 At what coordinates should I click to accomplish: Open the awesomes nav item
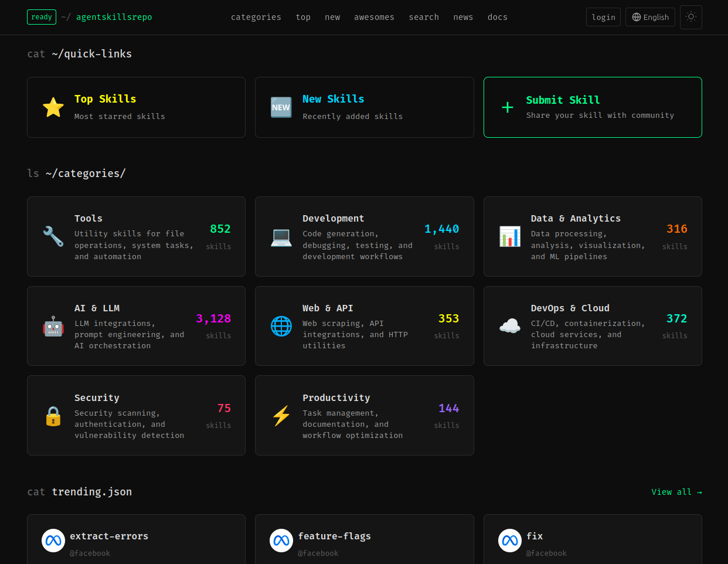pyautogui.click(x=374, y=17)
